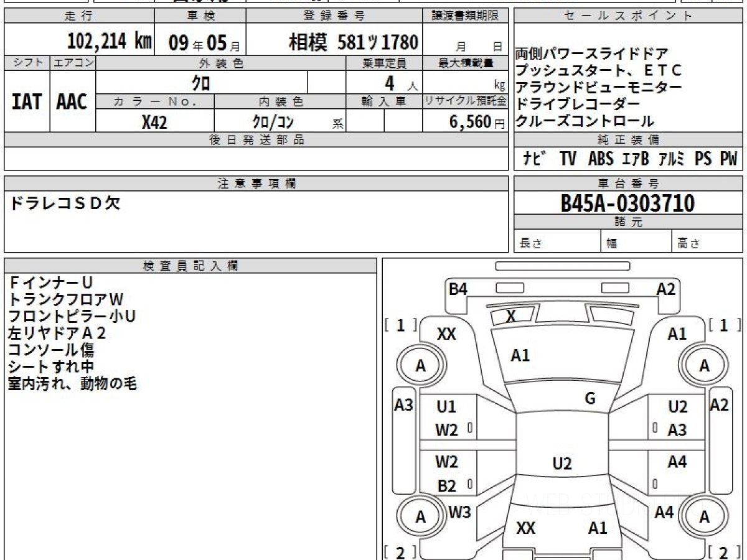Select the chassis number B45A-0303710
Screen dimensions: 747x560
pos(627,203)
